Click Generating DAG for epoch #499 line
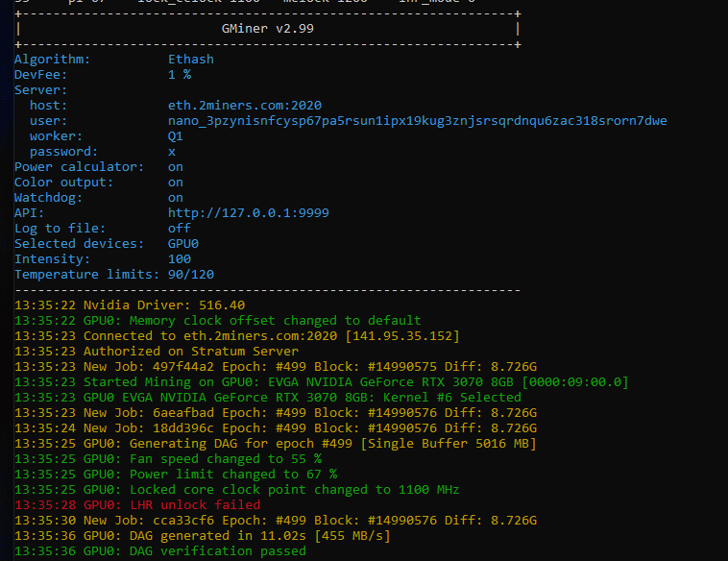 276,443
